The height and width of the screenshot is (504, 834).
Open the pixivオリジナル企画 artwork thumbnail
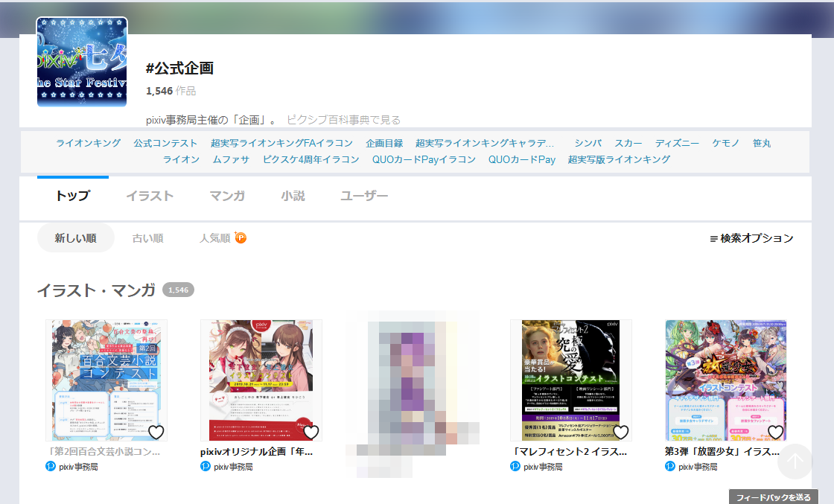click(261, 380)
